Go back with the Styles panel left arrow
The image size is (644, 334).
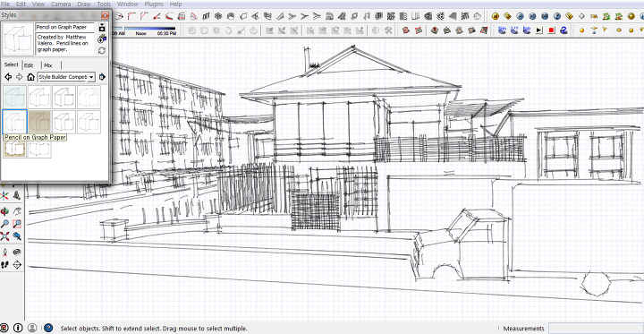pyautogui.click(x=8, y=77)
